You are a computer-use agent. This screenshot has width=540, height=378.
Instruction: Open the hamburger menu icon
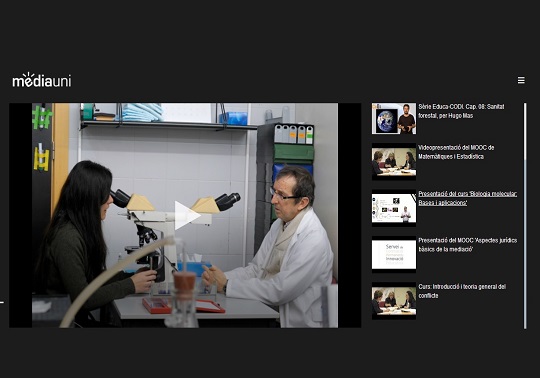click(521, 80)
